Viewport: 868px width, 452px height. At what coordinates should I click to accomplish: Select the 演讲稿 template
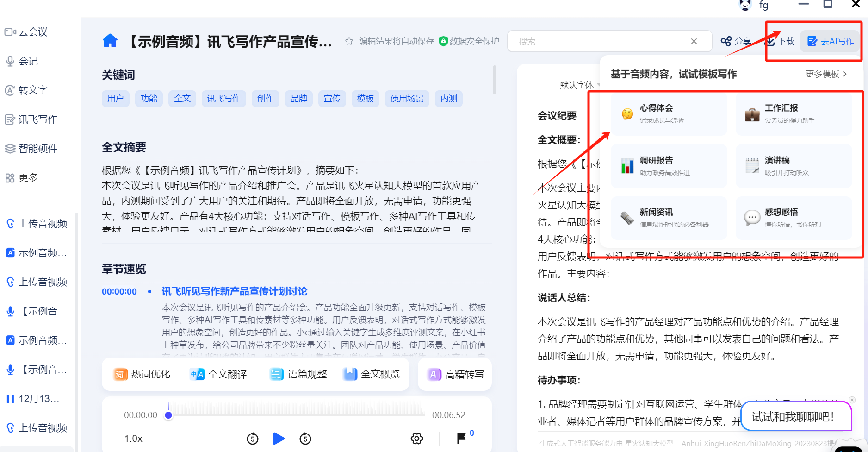pos(794,166)
